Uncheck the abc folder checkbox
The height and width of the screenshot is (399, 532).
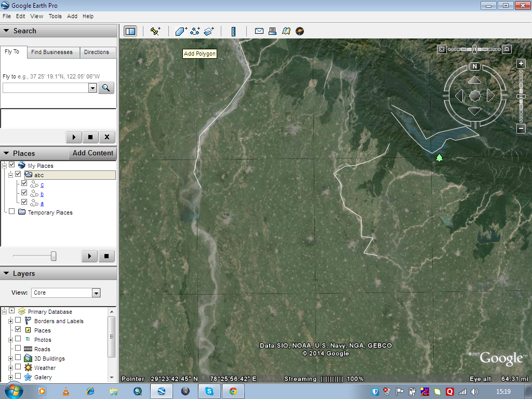17,175
